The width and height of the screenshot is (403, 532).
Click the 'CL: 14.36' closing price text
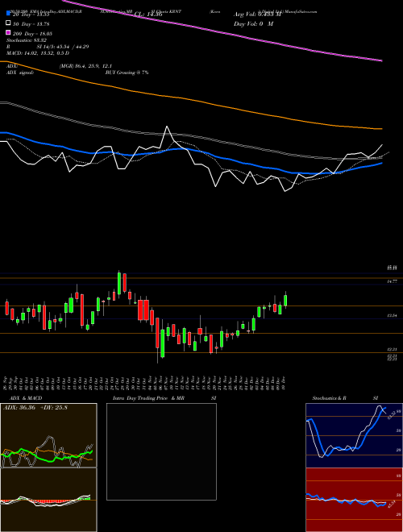click(148, 15)
